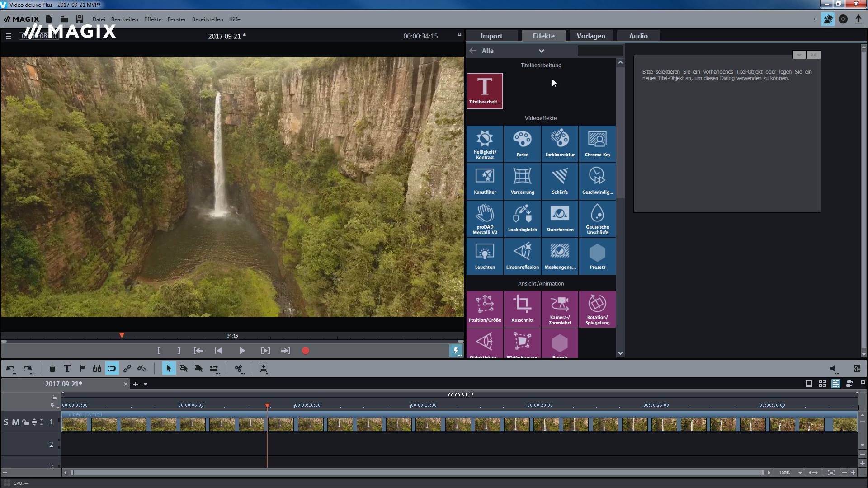Viewport: 868px width, 488px height.
Task: Switch to scene overview grid mode
Action: pos(822,384)
